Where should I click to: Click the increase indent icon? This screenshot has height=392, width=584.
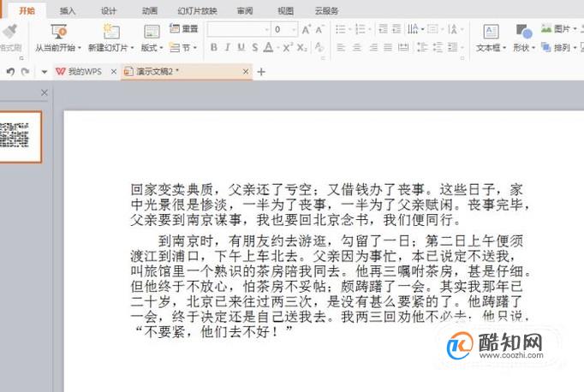tap(396, 29)
